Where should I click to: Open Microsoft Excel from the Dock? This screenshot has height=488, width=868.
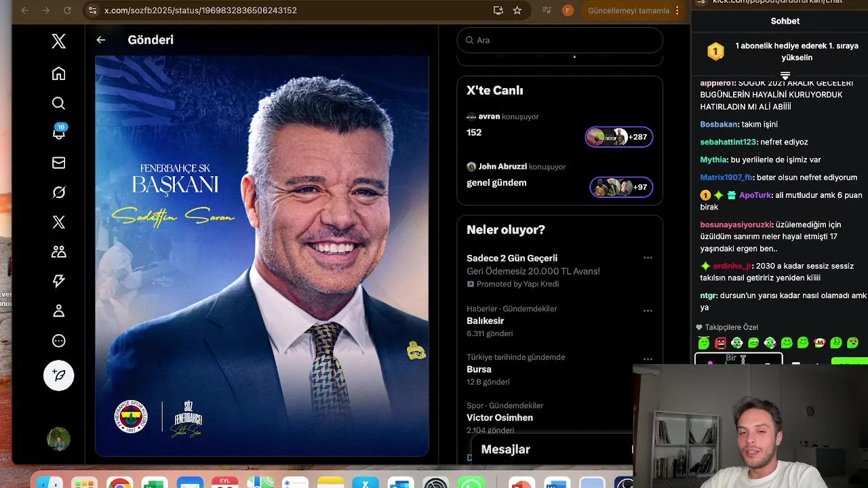[155, 482]
